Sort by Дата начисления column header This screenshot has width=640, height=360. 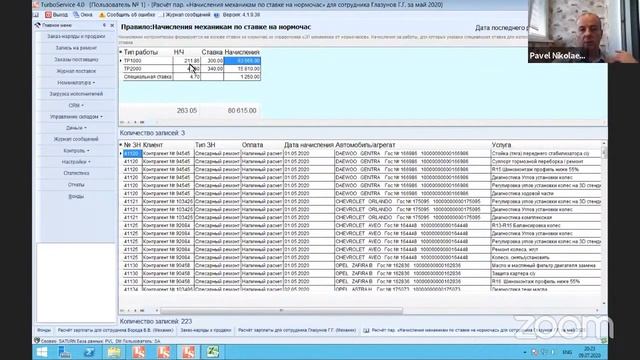pos(309,145)
